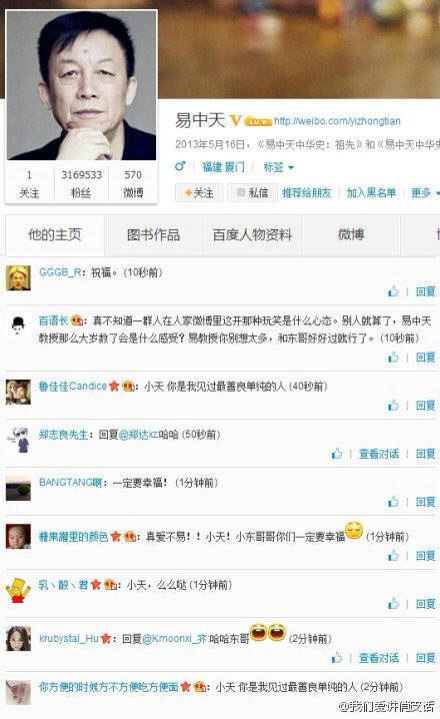Like 鲁佳佳Candice's comment with the thumbs-up icon
Viewport: 440px width, 719px height.
(393, 405)
